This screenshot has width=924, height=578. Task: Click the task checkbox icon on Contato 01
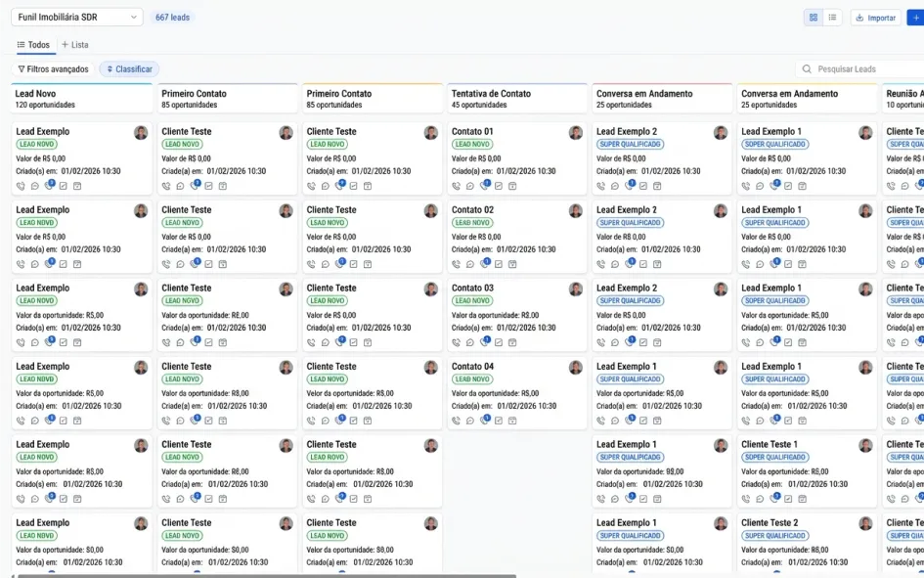click(x=499, y=186)
